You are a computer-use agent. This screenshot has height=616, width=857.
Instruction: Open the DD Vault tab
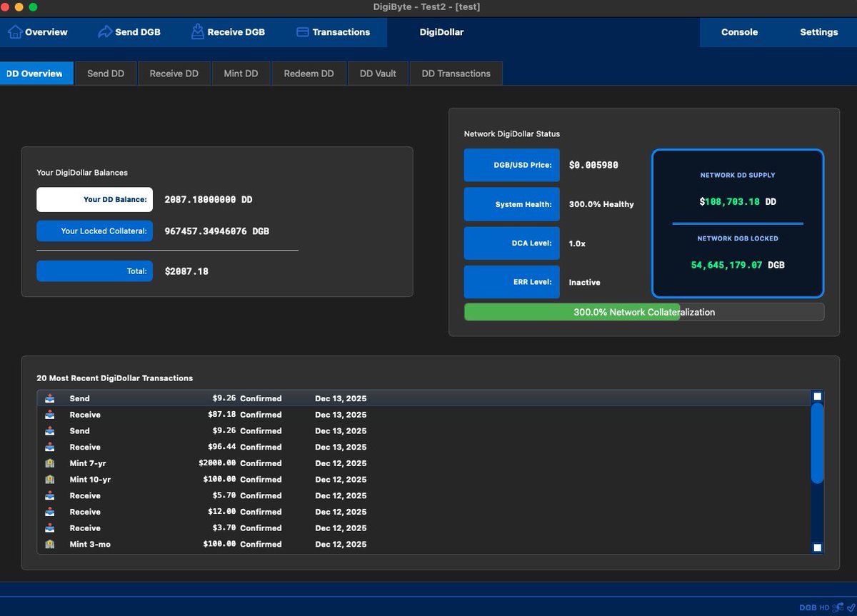[377, 73]
